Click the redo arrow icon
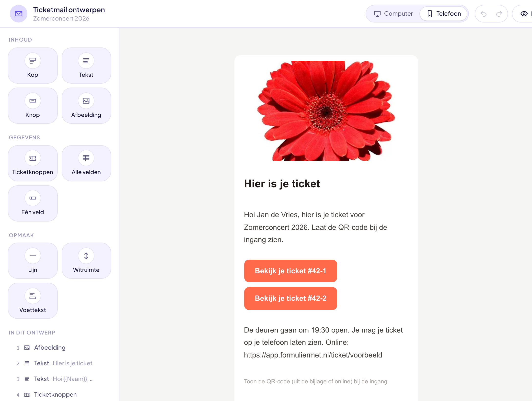The width and height of the screenshot is (532, 401). click(x=499, y=14)
